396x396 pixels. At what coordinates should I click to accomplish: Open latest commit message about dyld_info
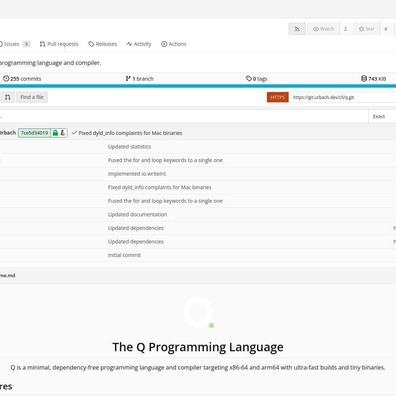(130, 133)
